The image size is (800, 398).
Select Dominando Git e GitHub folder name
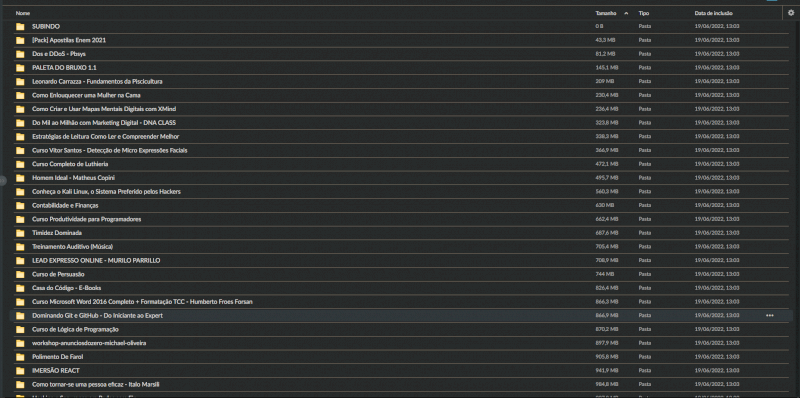[x=97, y=316]
